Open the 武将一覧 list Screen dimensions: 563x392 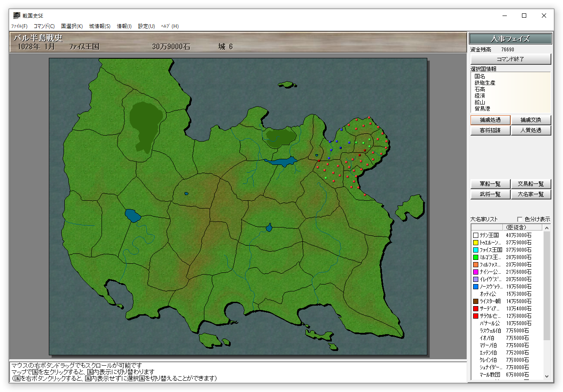490,194
